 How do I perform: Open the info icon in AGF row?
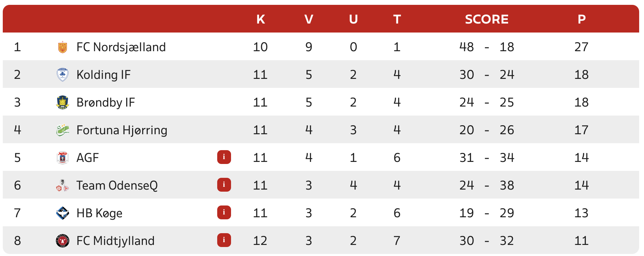coord(224,157)
